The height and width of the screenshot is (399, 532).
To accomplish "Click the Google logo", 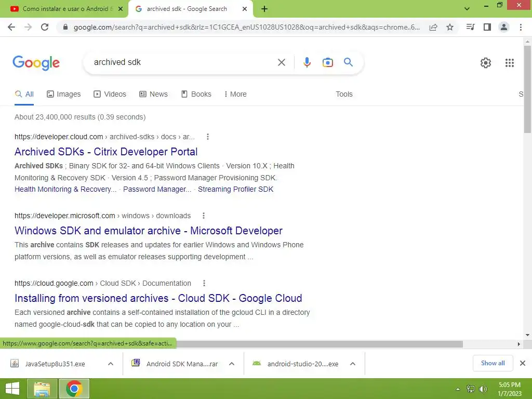I will pyautogui.click(x=36, y=63).
